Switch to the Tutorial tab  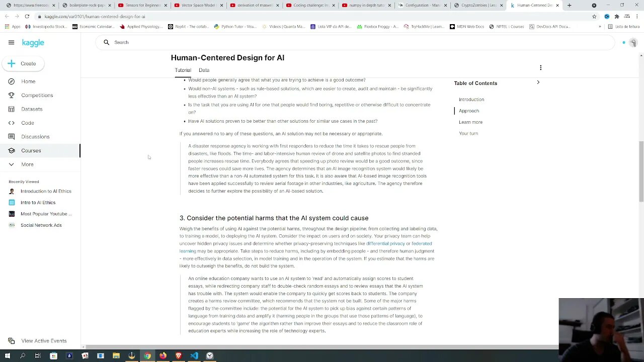(x=183, y=70)
